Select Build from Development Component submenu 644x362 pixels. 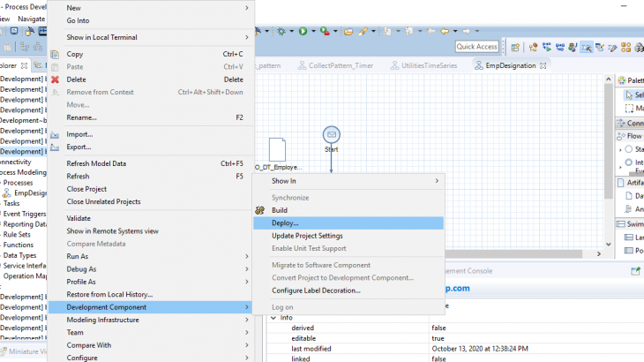[x=279, y=210]
